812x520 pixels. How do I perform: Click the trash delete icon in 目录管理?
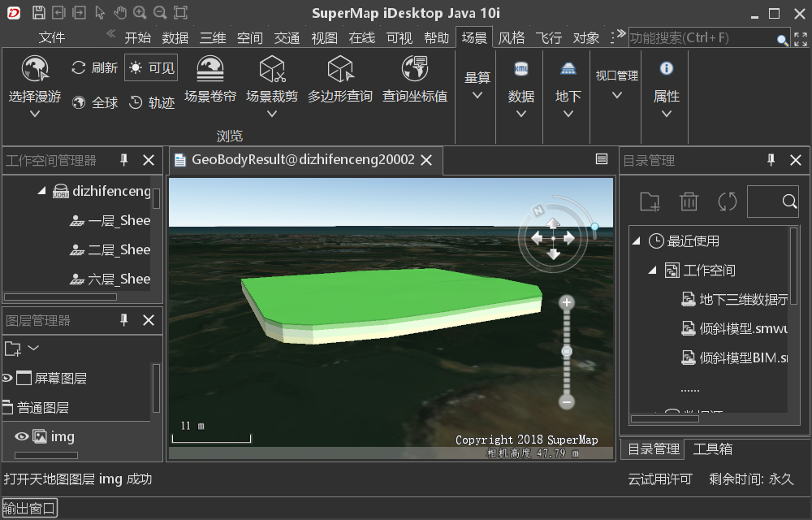(689, 201)
